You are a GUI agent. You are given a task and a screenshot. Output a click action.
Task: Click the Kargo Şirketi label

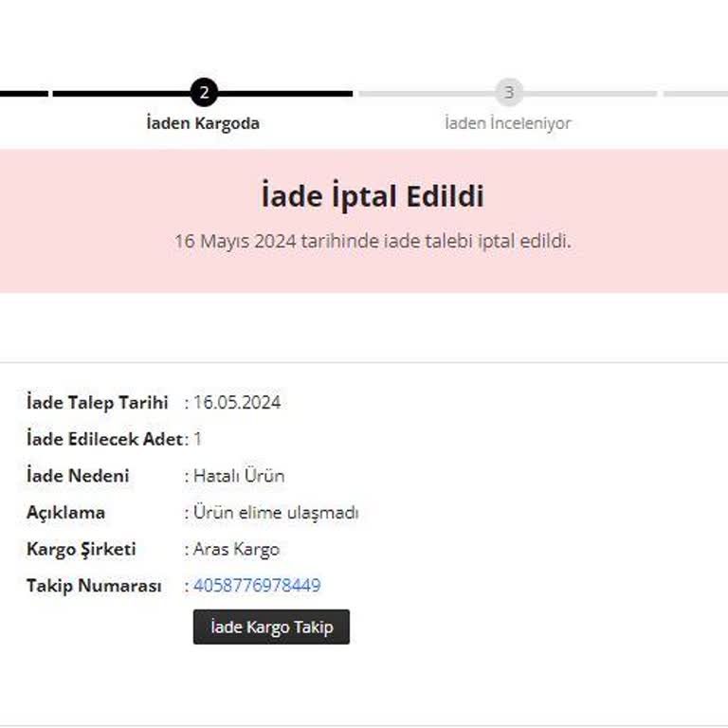pos(82,549)
